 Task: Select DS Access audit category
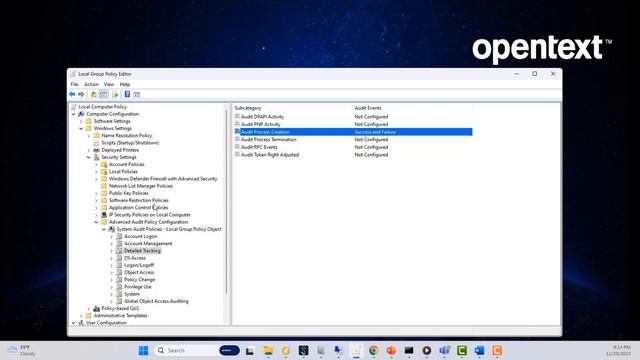tap(135, 258)
